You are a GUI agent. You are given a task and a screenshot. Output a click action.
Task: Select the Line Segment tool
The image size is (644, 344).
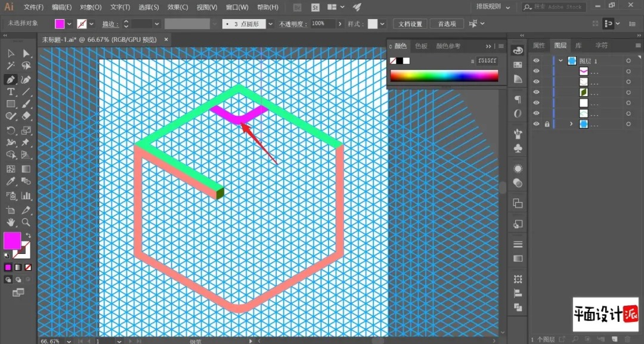[26, 92]
